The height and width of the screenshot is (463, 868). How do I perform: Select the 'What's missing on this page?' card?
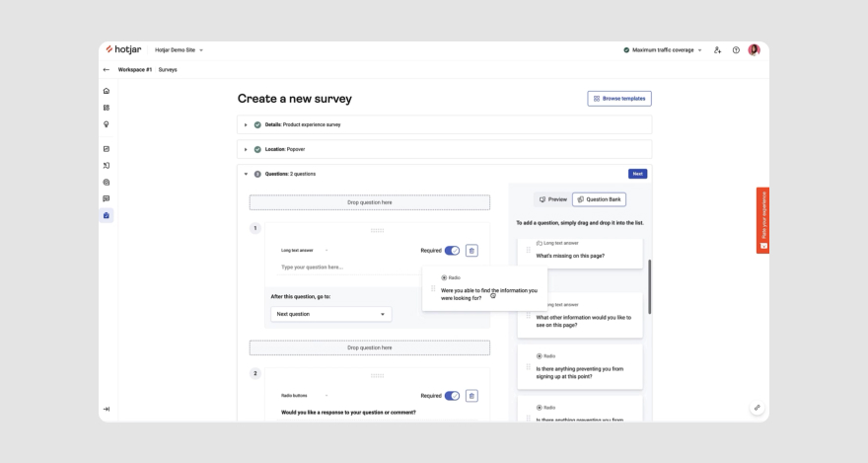580,253
